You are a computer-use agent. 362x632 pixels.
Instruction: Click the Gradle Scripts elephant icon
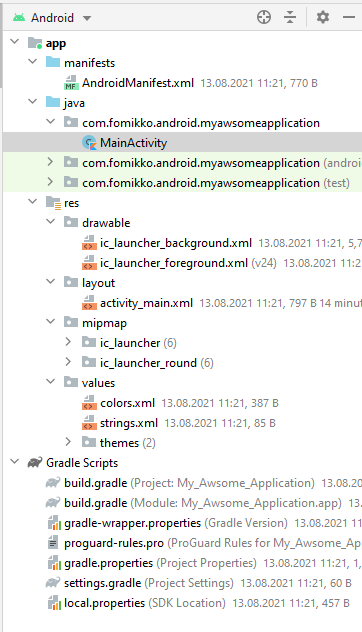pos(35,463)
